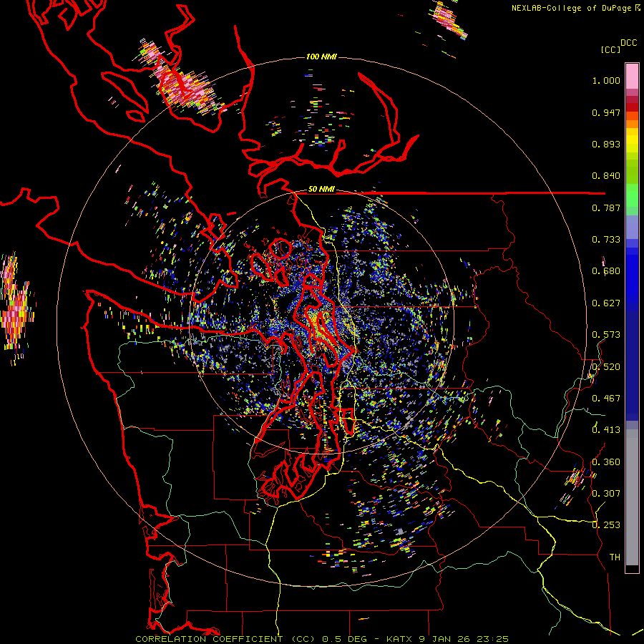Click the [CC] unit label
The width and height of the screenshot is (644, 644).
pyautogui.click(x=610, y=49)
